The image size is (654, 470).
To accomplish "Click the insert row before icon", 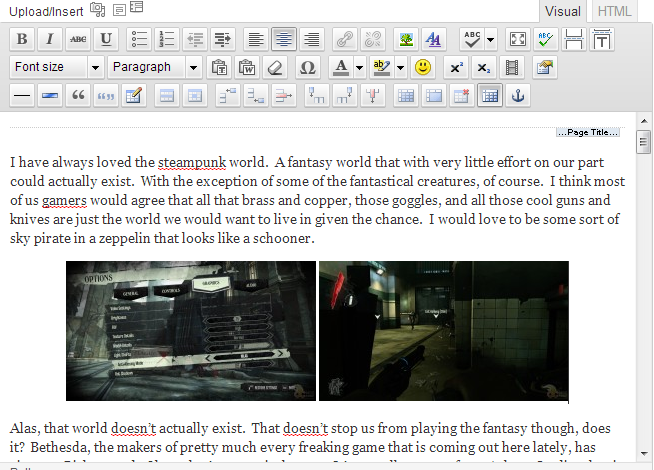I will (x=228, y=96).
